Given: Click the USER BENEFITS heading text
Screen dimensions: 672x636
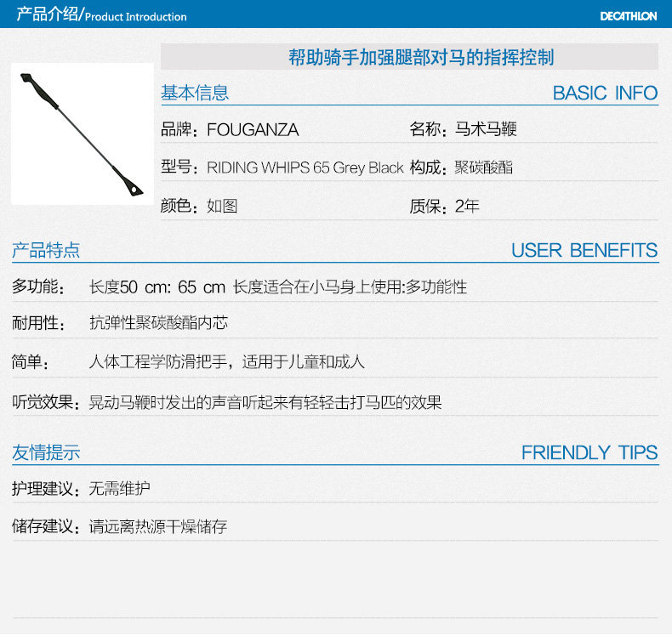Looking at the screenshot, I should coord(584,250).
